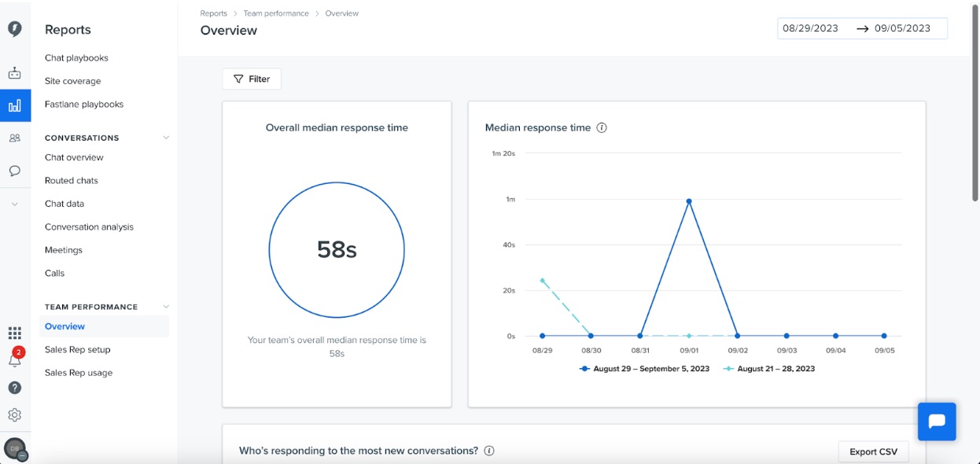The image size is (980, 464).
Task: Toggle the August 29 – September 5 legend series
Action: pos(644,368)
